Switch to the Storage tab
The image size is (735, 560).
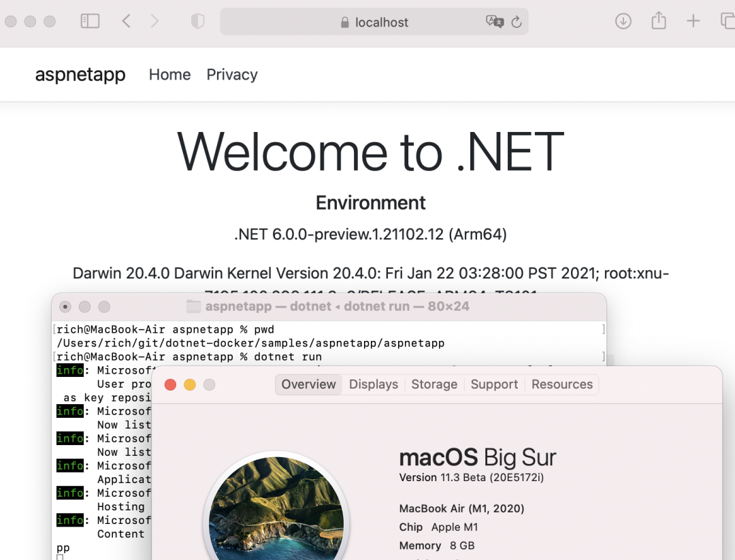click(434, 384)
